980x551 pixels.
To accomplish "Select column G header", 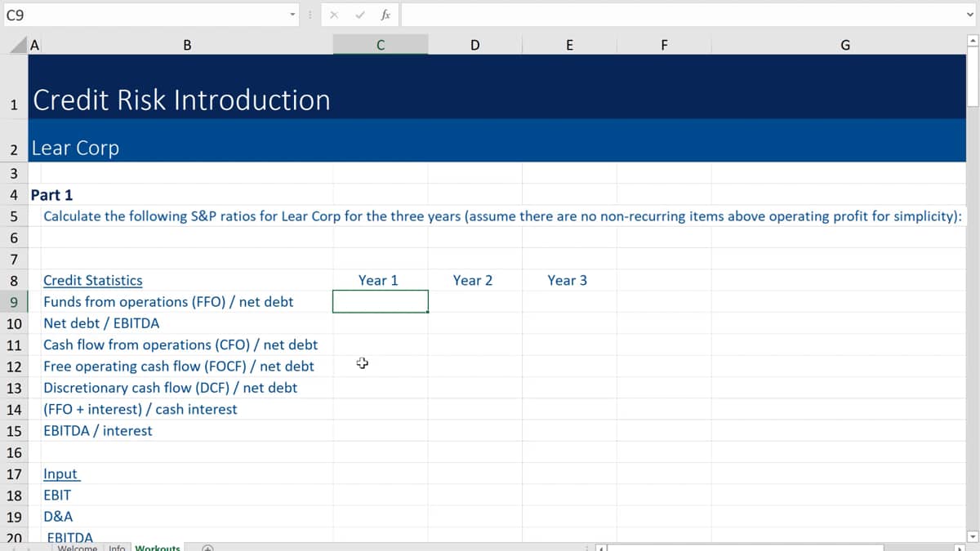I will tap(844, 46).
